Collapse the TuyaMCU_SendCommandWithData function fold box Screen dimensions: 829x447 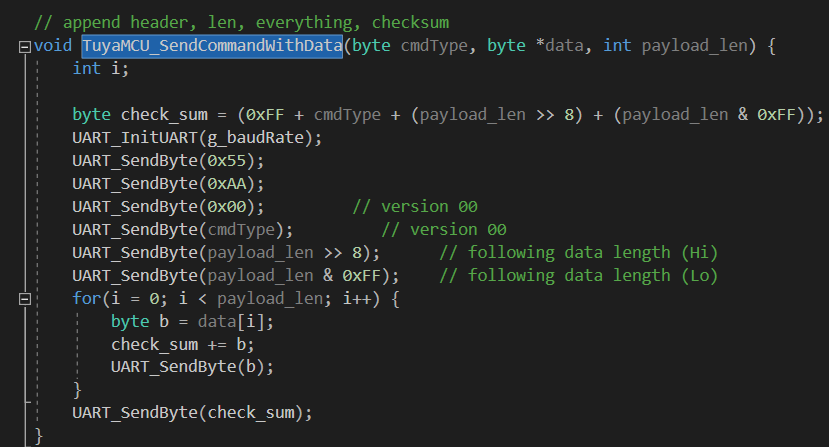(x=24, y=47)
